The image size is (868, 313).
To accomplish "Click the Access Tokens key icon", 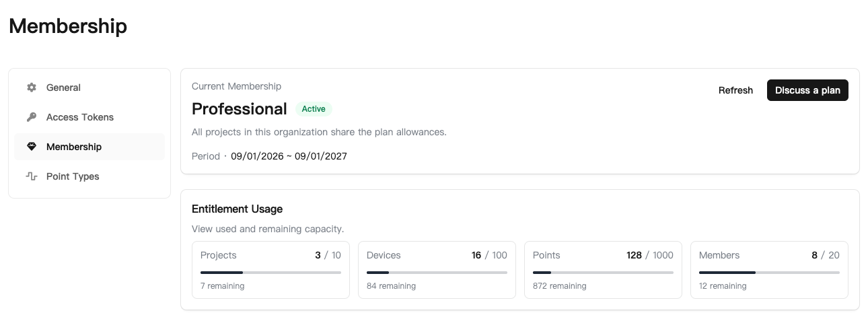I will pyautogui.click(x=31, y=117).
